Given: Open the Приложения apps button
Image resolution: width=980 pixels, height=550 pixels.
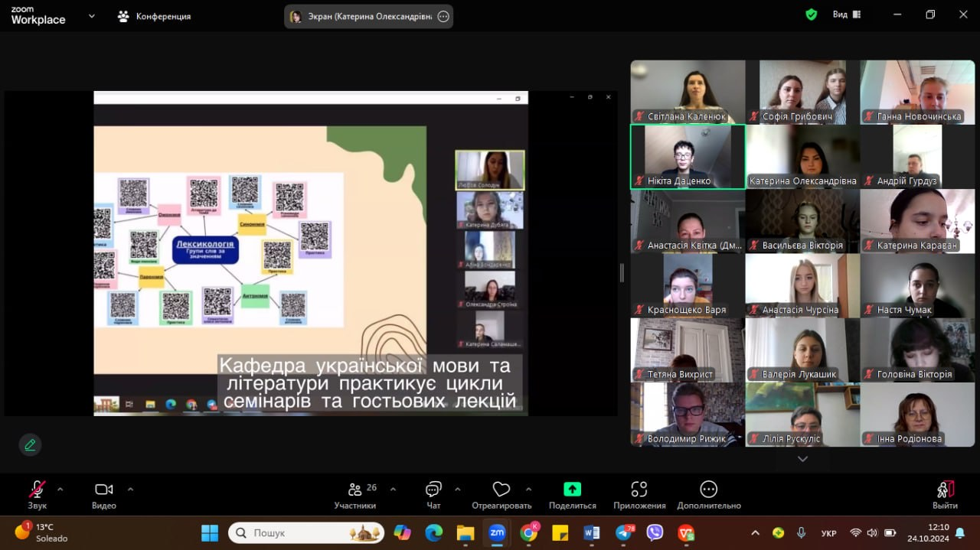Looking at the screenshot, I should 639,490.
